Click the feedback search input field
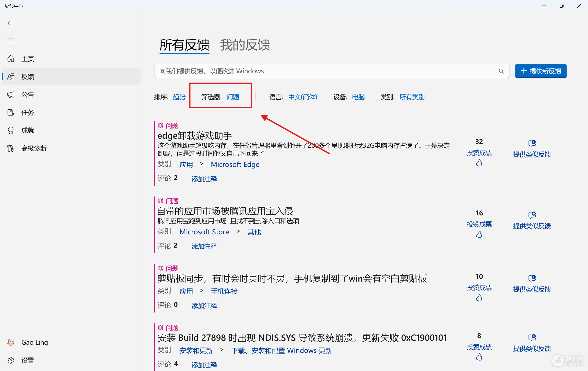Viewport: 588px width, 371px height. pos(332,71)
